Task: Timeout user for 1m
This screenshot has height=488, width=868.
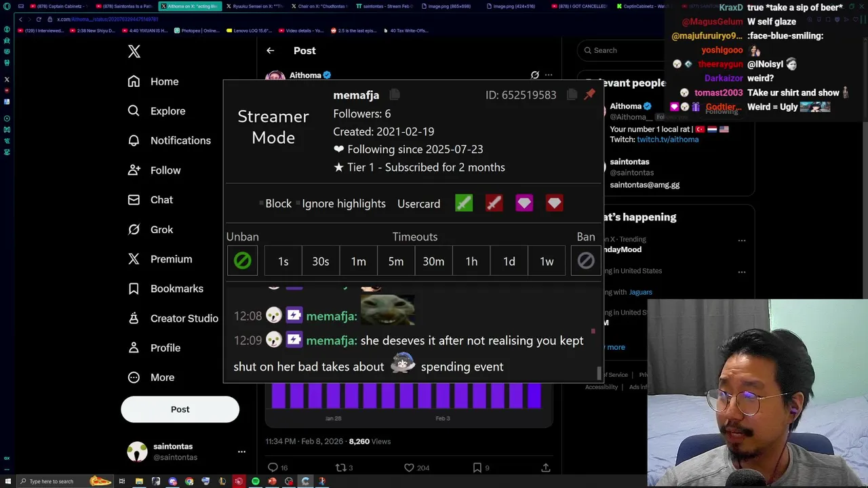Action: (358, 261)
